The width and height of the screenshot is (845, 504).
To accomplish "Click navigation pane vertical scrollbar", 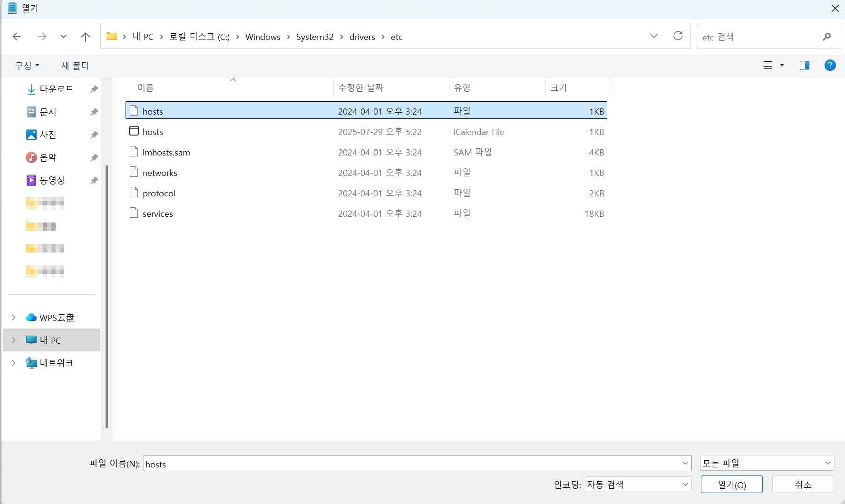I will click(107, 296).
